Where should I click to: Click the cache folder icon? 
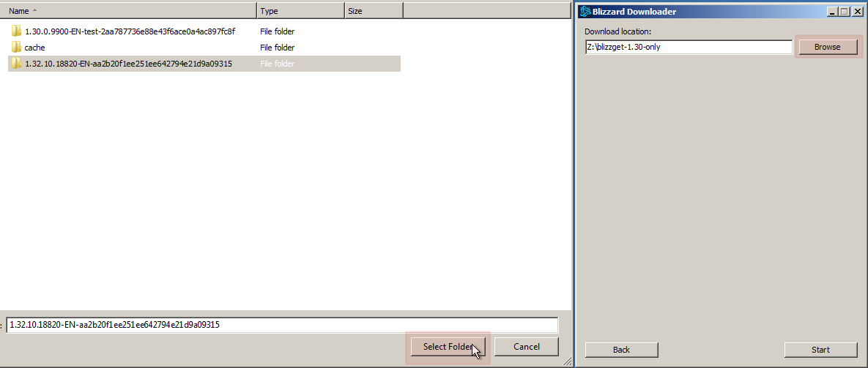(16, 47)
